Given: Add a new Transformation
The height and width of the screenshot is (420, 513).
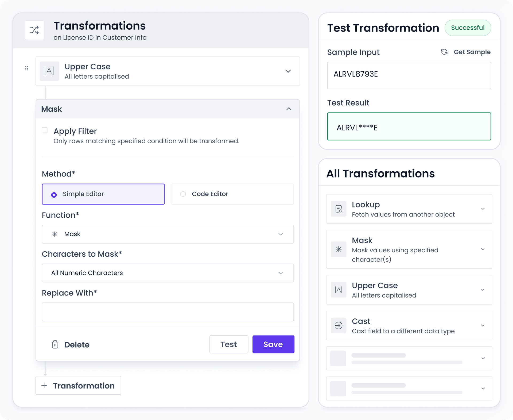Looking at the screenshot, I should pyautogui.click(x=78, y=386).
